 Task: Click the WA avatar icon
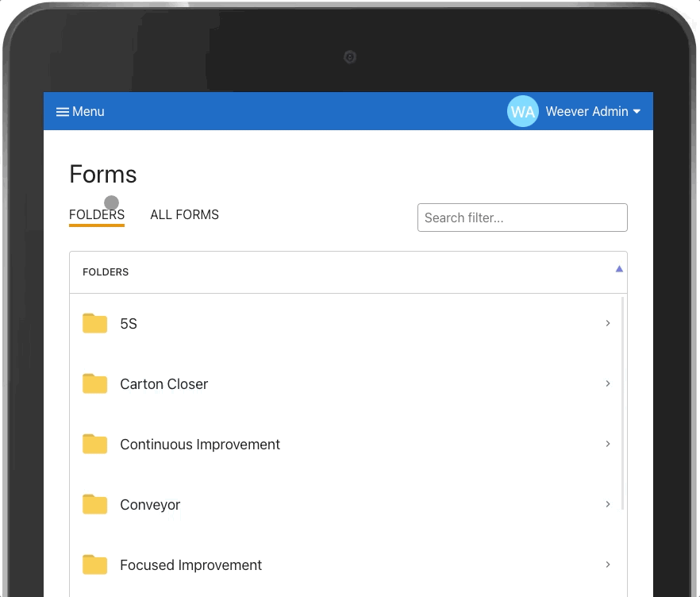pyautogui.click(x=522, y=111)
